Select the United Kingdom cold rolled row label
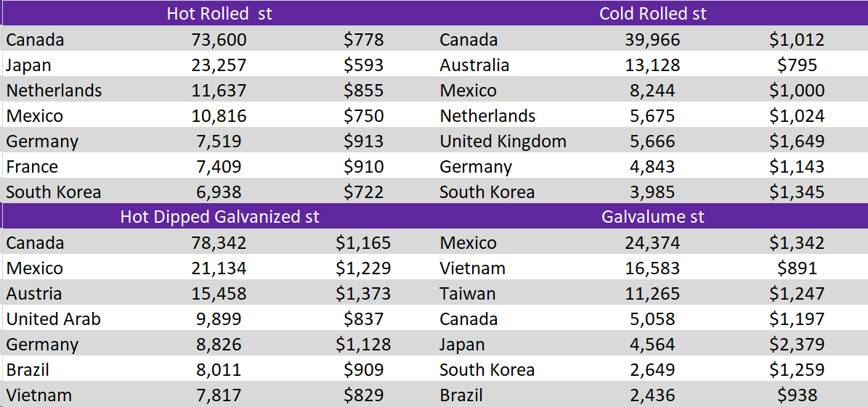 tap(503, 141)
